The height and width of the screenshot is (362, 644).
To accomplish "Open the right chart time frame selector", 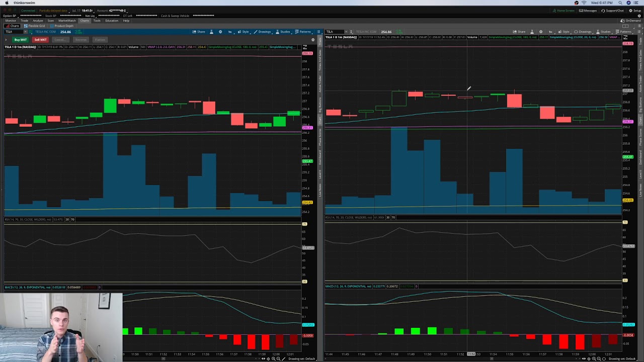I will click(550, 32).
